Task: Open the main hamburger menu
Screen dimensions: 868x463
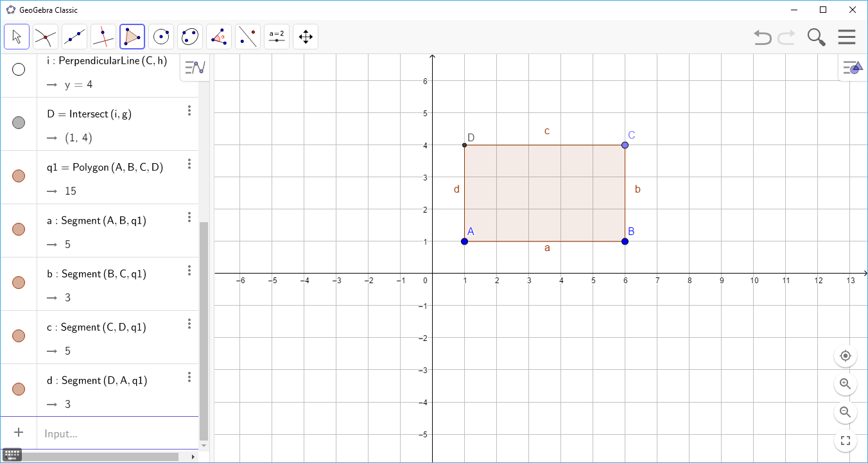Action: 847,37
